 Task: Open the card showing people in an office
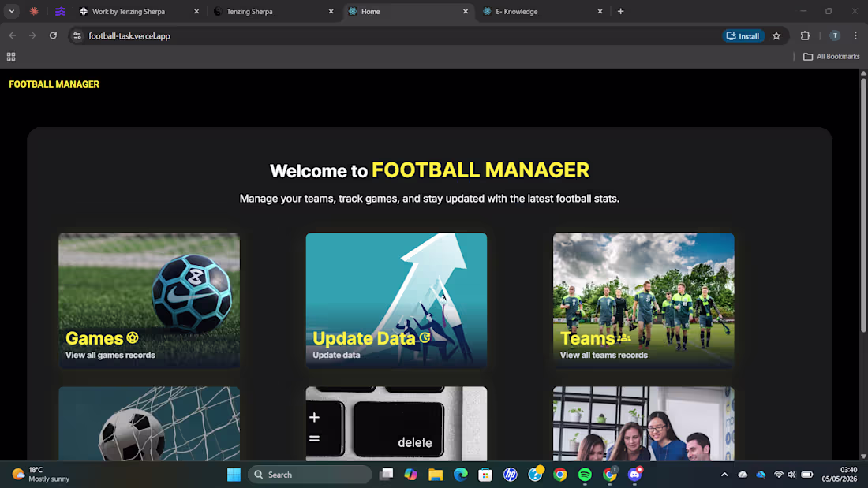click(643, 424)
